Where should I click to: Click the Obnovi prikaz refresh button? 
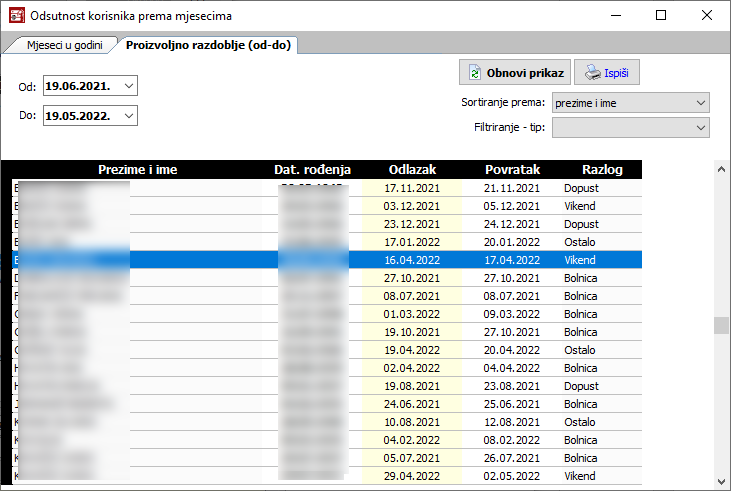(x=515, y=73)
